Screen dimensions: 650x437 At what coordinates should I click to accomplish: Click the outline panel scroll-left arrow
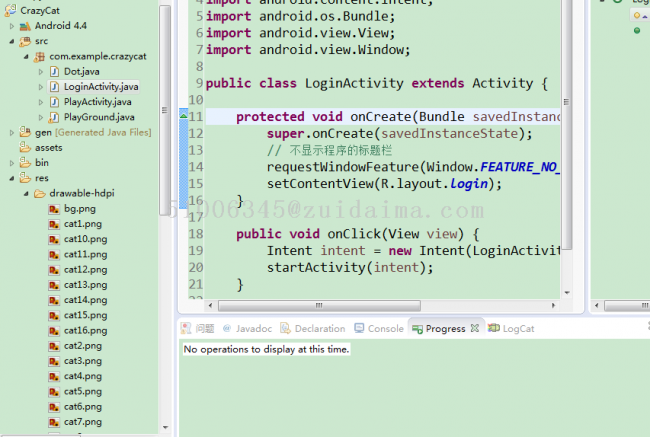pos(597,306)
